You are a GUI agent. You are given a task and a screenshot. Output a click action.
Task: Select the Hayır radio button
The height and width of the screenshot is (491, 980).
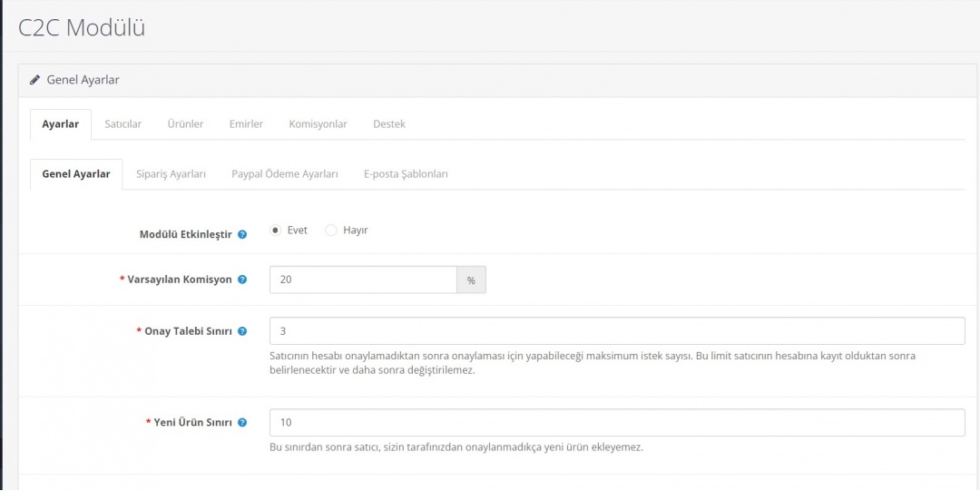pyautogui.click(x=331, y=231)
